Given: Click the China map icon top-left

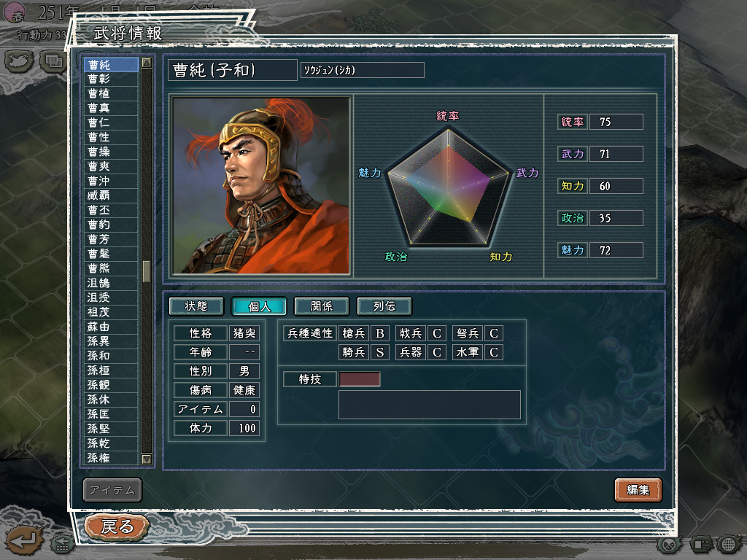Looking at the screenshot, I should (19, 61).
